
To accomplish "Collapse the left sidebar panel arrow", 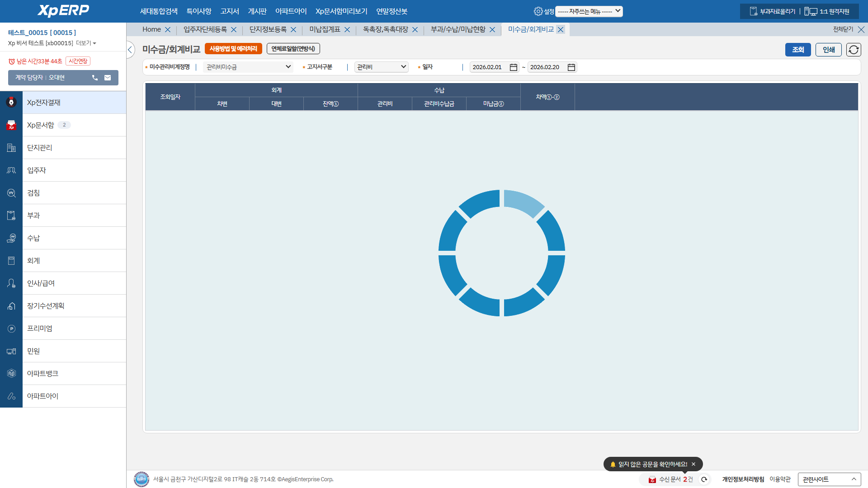I will point(130,50).
